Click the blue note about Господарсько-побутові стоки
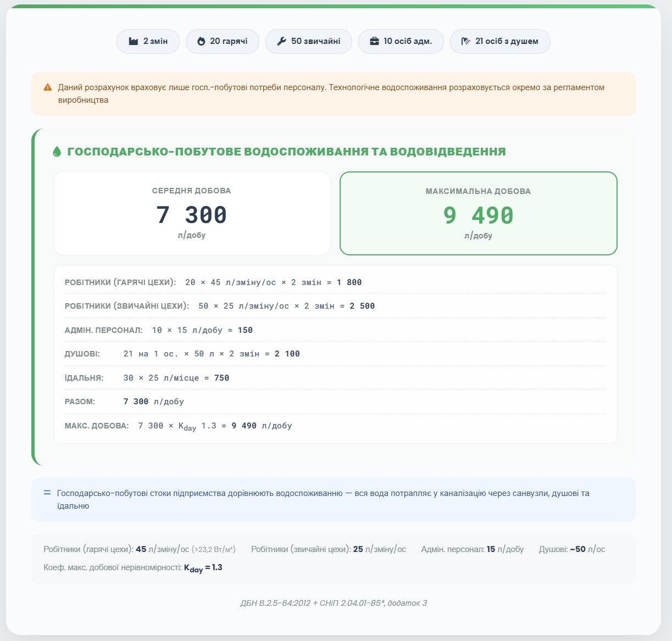672x641 pixels. (x=323, y=499)
